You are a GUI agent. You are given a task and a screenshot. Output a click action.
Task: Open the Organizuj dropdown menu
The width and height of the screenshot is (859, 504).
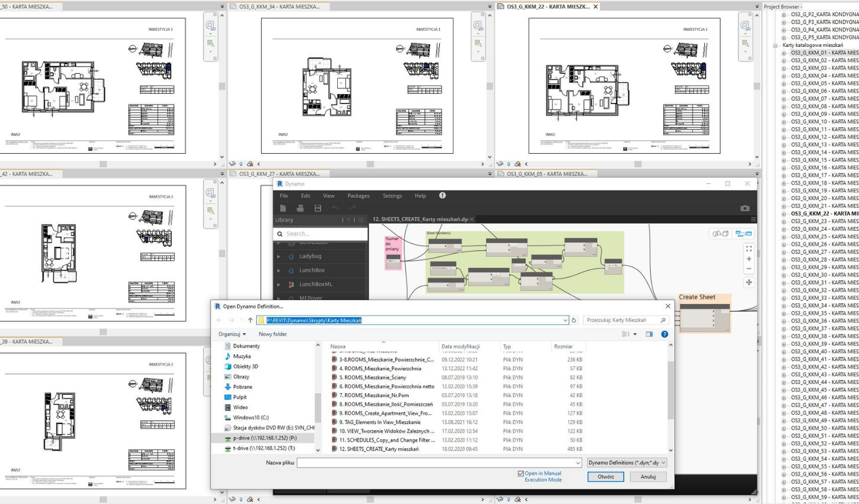pyautogui.click(x=232, y=334)
